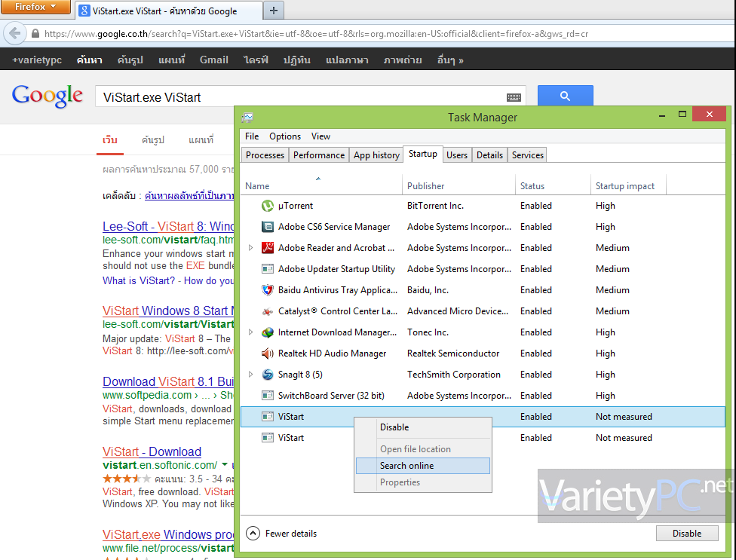Click the Internet Download Manager icon
736x560 pixels.
pos(268,332)
